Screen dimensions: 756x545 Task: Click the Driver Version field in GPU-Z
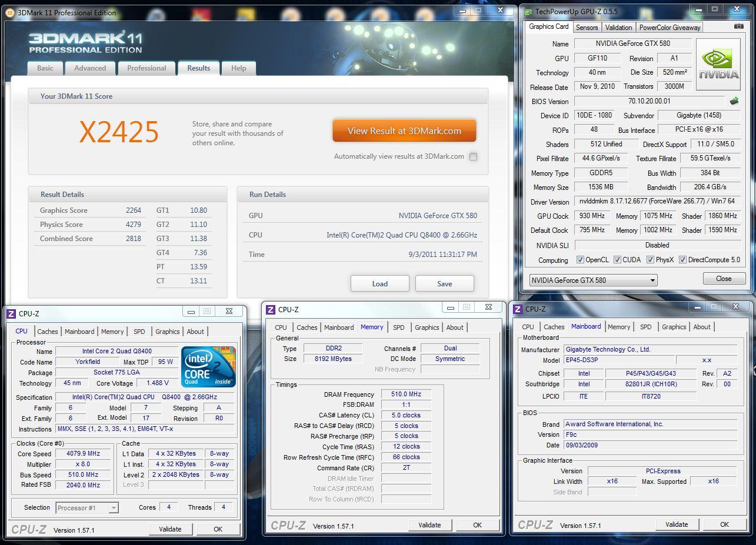tap(657, 201)
